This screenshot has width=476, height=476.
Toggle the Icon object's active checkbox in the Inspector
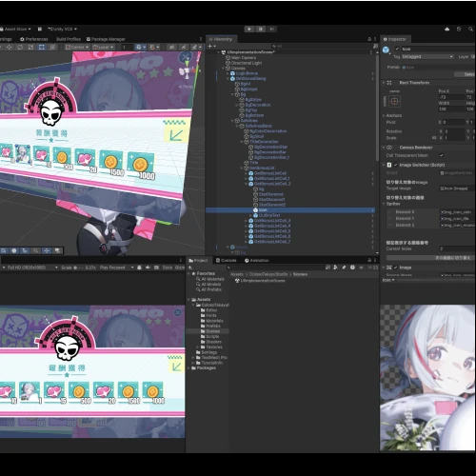[397, 49]
